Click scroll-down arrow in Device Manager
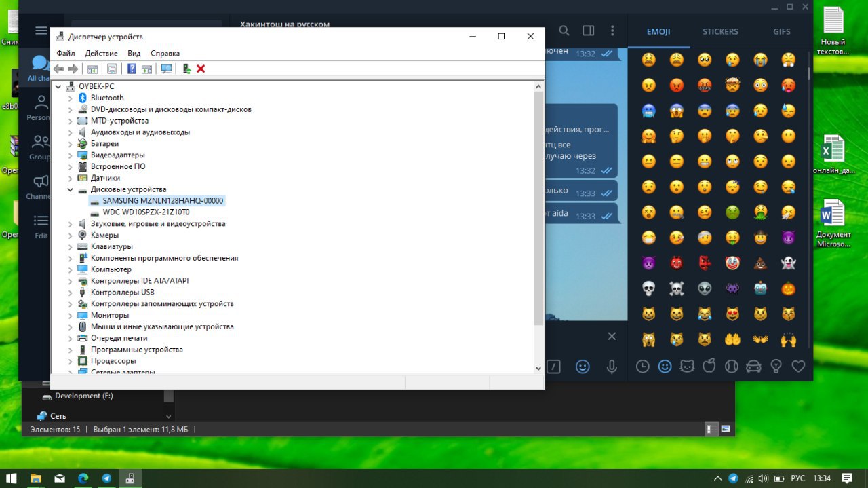Screen dimensions: 868x488 (538, 368)
